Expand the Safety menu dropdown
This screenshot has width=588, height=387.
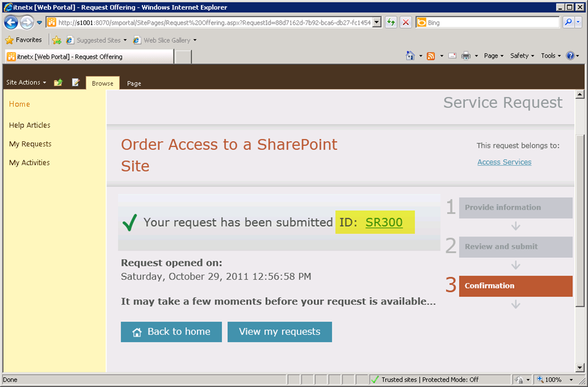522,56
